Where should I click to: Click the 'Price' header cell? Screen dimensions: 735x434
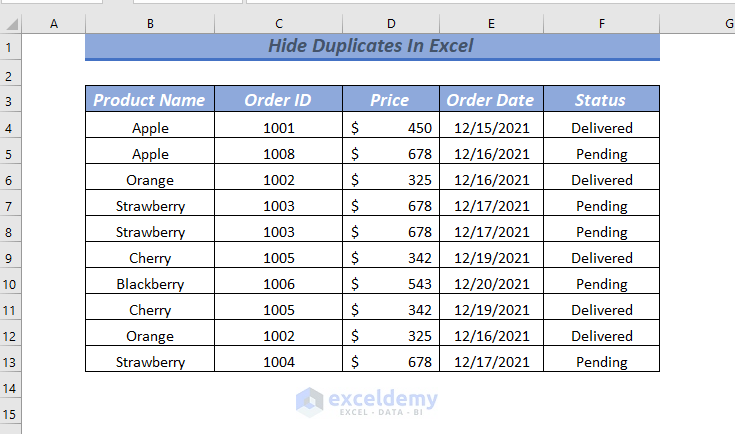click(390, 99)
